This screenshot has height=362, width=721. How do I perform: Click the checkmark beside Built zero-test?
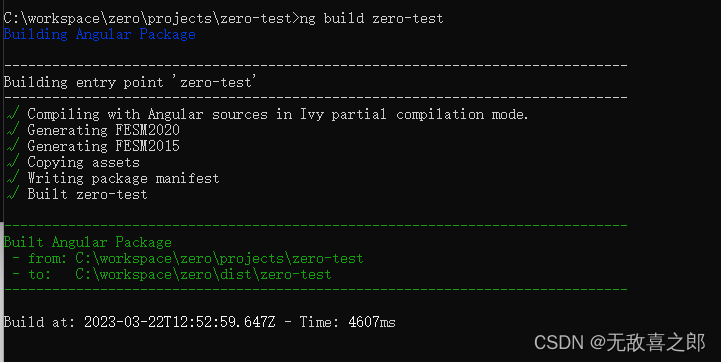13,194
